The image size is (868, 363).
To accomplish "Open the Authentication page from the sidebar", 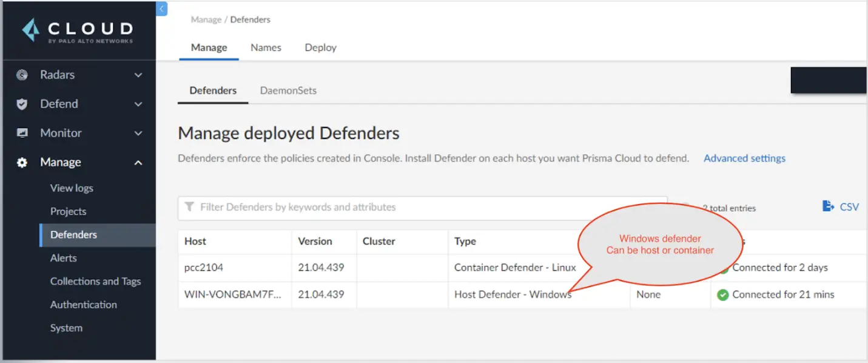I will coord(83,304).
